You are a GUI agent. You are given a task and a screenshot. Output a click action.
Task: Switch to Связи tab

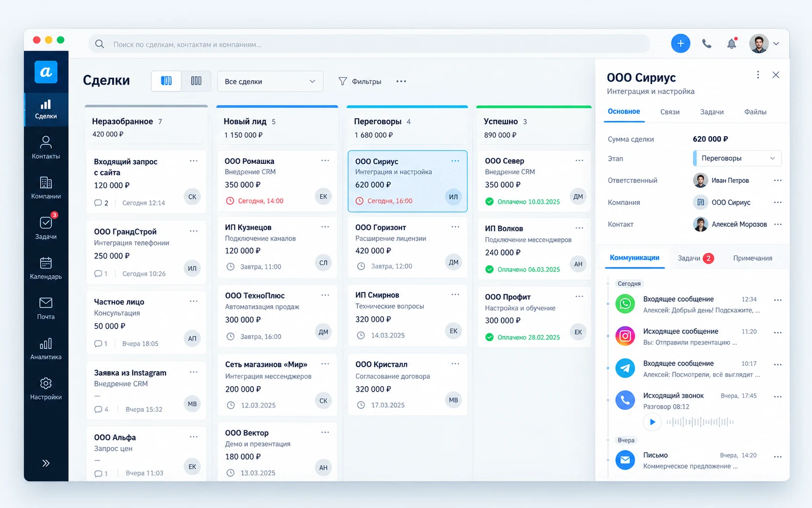(670, 112)
